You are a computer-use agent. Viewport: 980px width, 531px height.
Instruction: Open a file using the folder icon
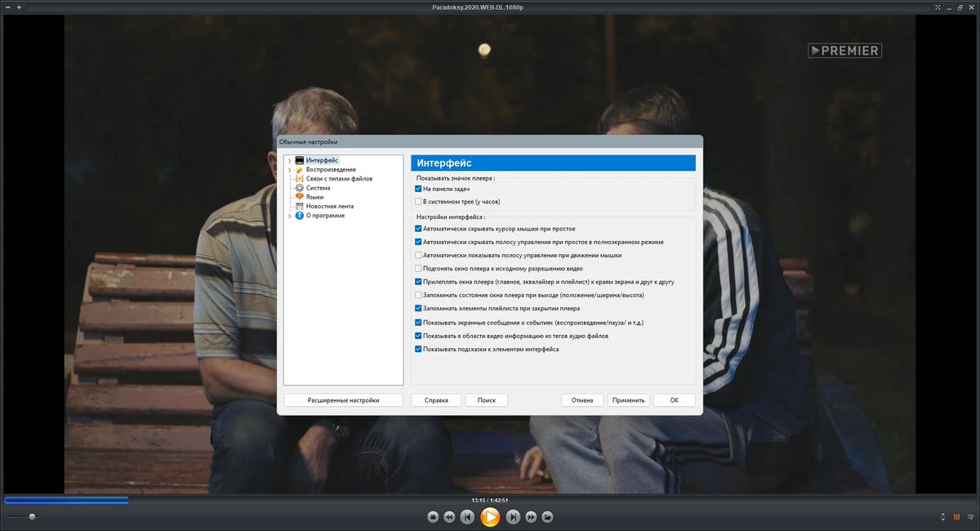547,517
